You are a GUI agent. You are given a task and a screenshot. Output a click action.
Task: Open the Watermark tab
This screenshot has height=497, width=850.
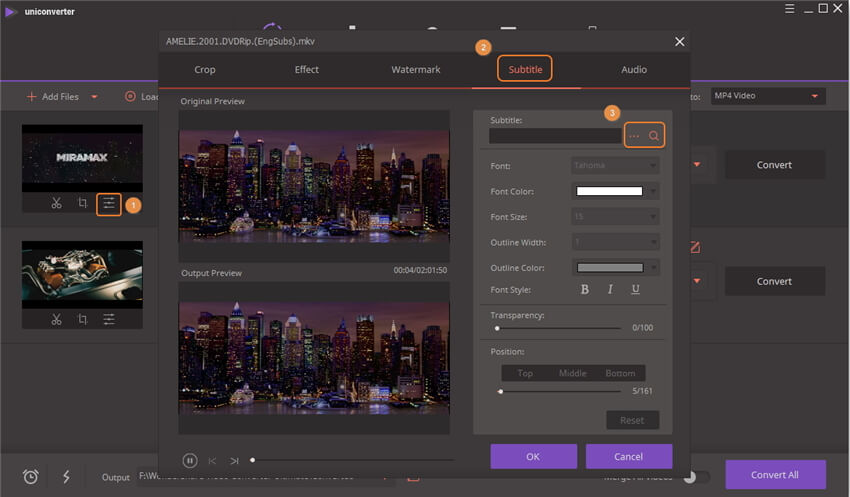point(416,69)
